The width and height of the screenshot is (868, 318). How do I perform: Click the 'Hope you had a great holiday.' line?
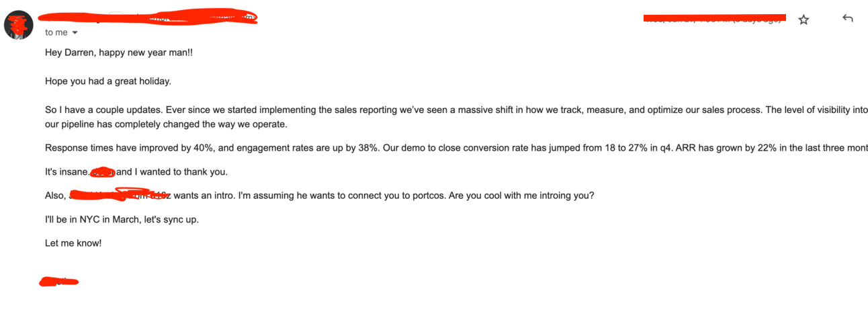pos(108,81)
